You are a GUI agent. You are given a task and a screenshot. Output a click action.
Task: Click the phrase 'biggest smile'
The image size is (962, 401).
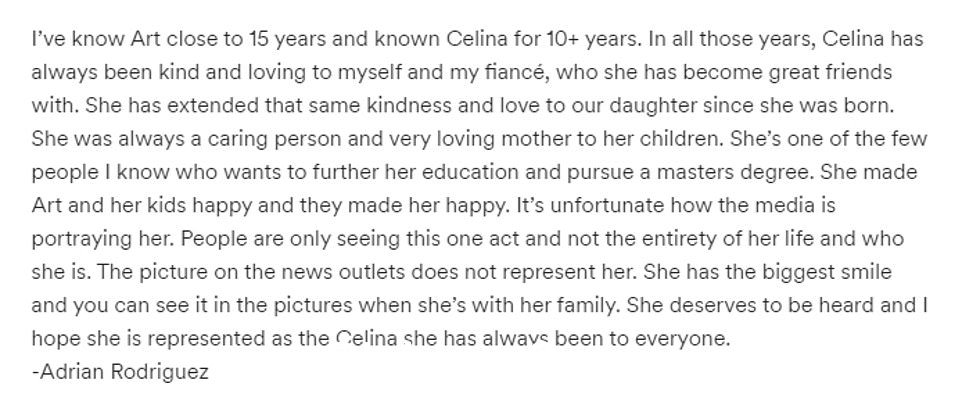point(828,272)
